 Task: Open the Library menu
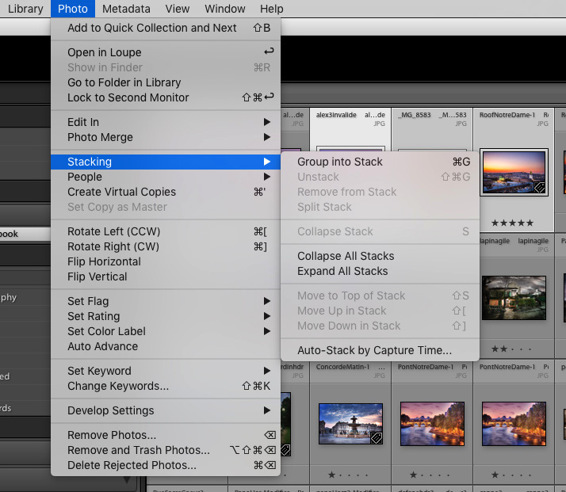[x=25, y=8]
